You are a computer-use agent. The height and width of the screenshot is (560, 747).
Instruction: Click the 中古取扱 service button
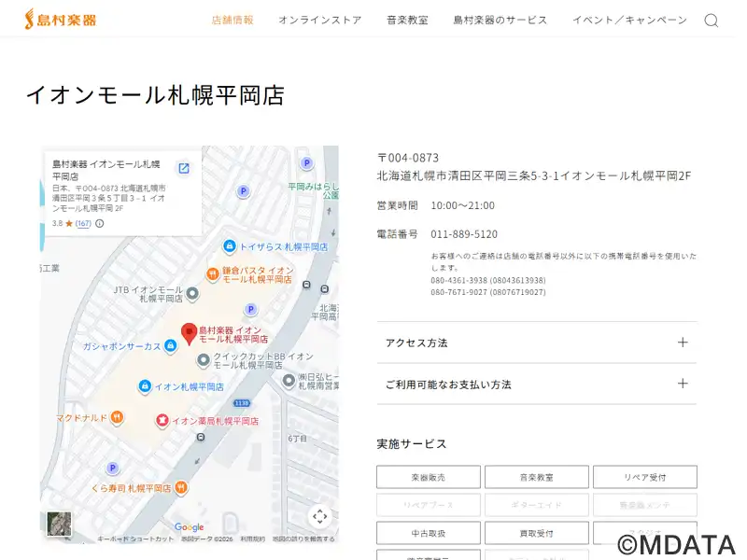coord(429,533)
